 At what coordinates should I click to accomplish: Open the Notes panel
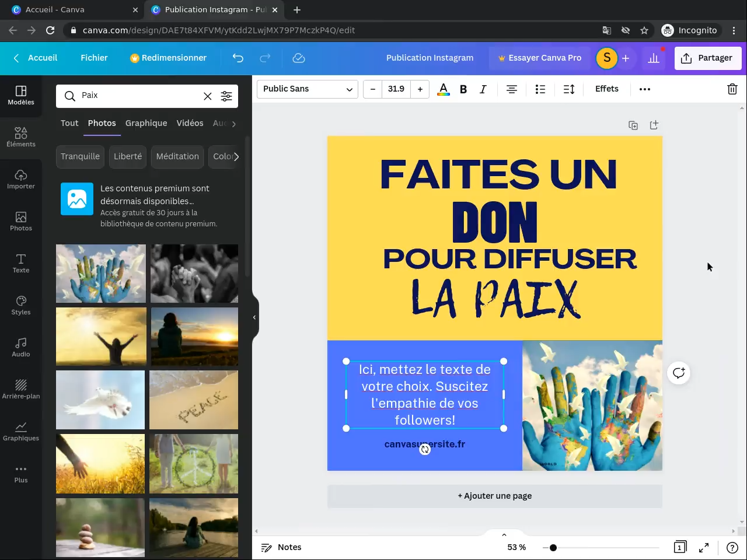coord(281,547)
